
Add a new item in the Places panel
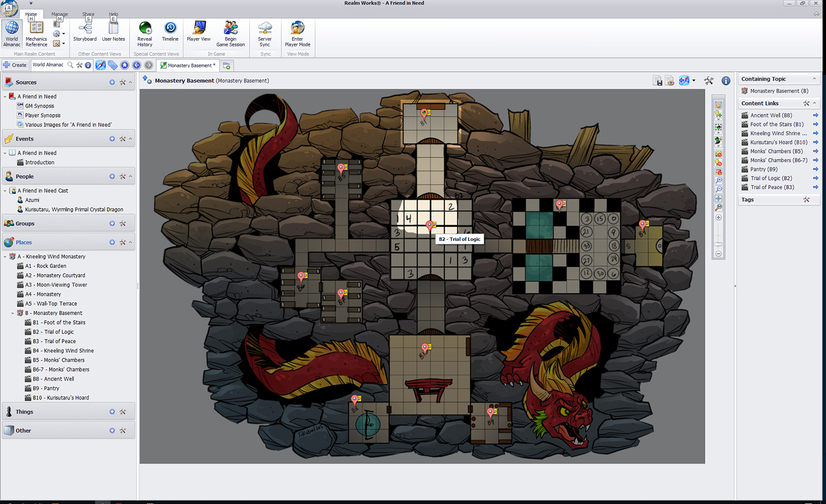click(x=112, y=242)
